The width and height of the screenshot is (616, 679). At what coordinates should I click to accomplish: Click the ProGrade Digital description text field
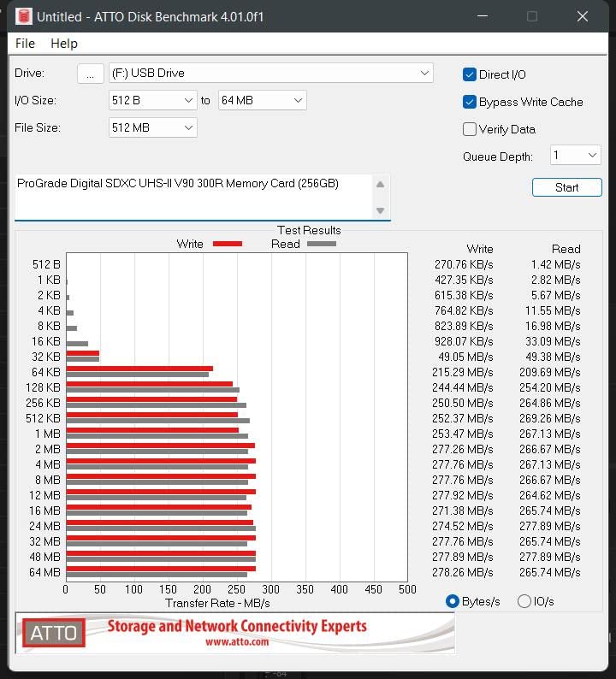click(192, 197)
